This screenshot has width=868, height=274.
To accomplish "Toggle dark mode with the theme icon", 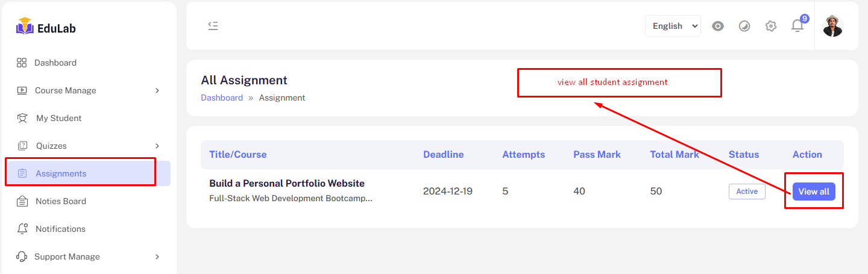I will (744, 26).
